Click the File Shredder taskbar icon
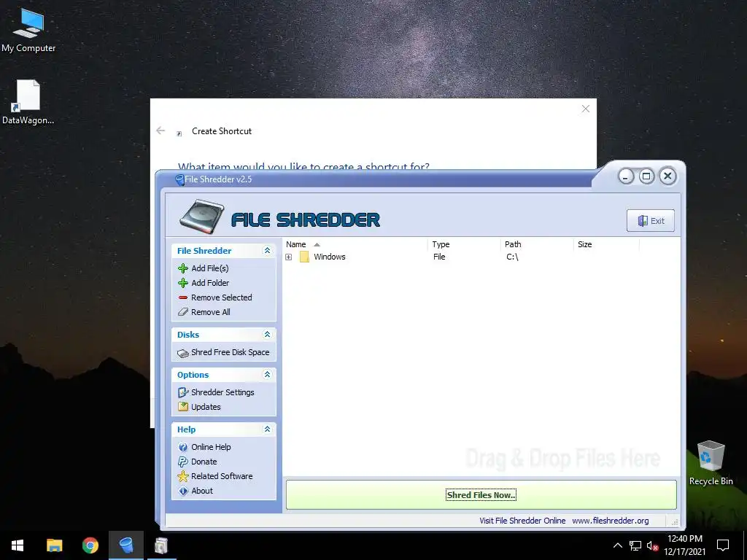Viewport: 747px width, 560px height. 125,545
